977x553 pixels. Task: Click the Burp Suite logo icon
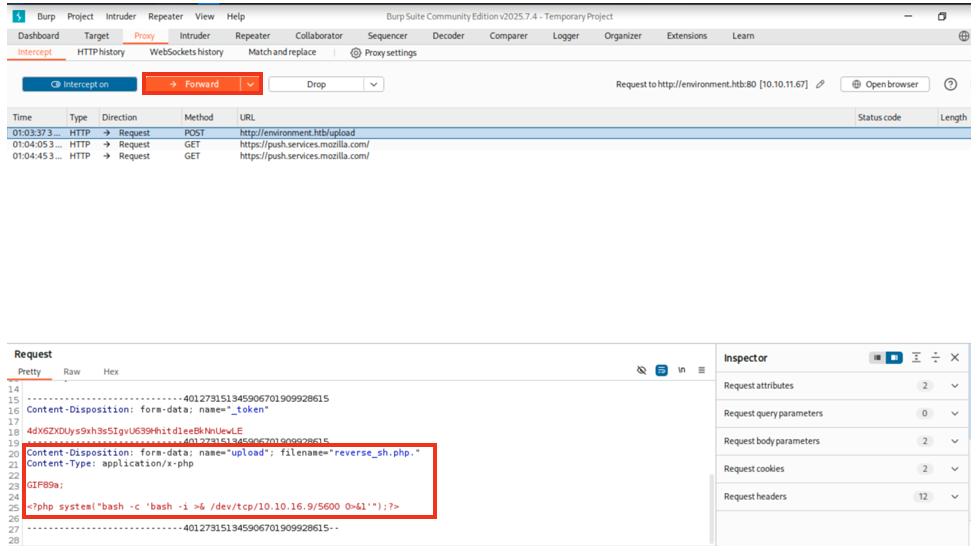19,16
